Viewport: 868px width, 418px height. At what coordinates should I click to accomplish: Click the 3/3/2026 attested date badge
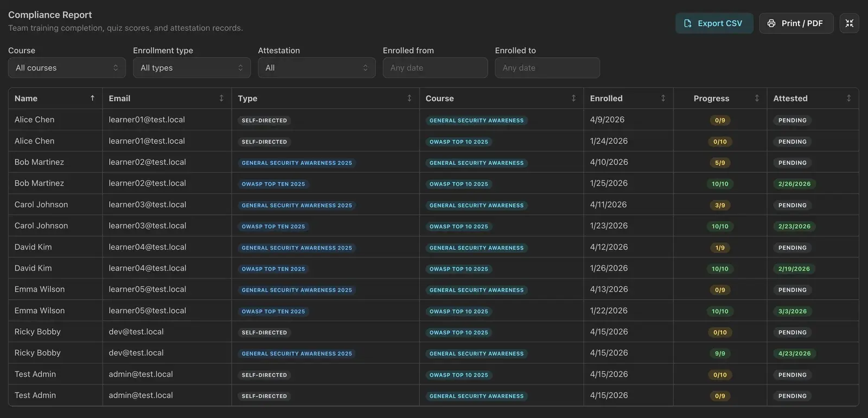tap(793, 311)
